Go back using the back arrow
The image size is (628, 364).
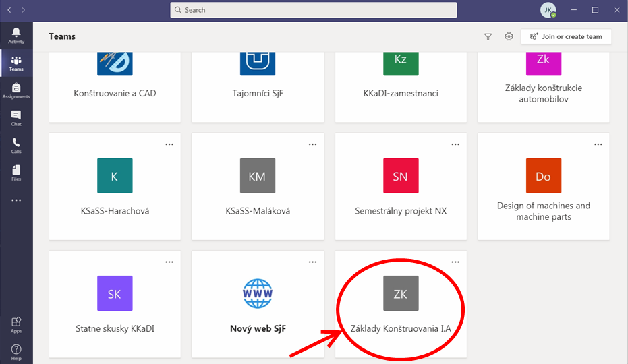tap(8, 10)
